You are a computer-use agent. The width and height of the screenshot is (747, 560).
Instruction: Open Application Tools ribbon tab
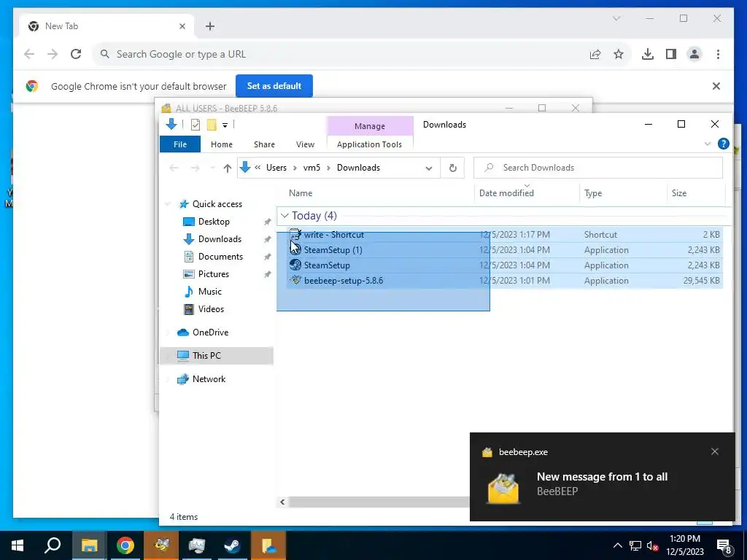tap(369, 144)
